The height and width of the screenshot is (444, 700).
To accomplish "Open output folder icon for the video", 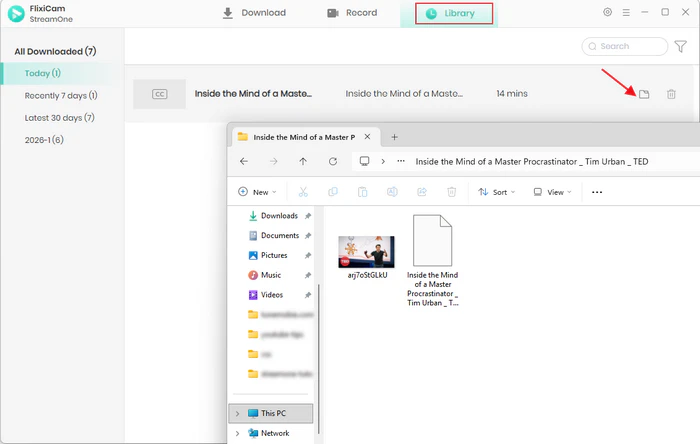I will (x=644, y=94).
